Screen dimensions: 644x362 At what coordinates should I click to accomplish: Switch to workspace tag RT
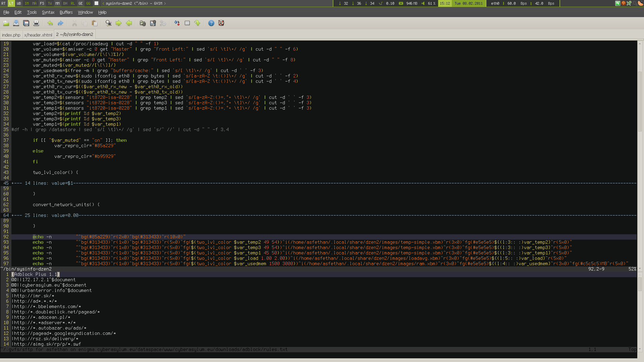[x=3, y=3]
